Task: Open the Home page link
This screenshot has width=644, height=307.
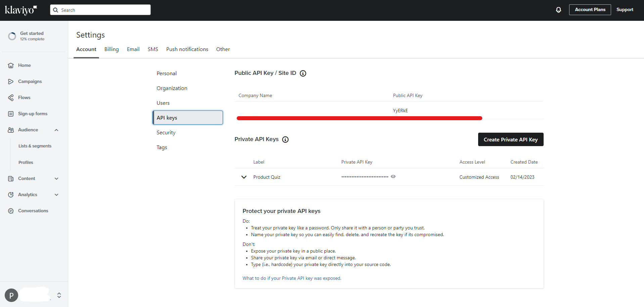Action: (x=25, y=65)
